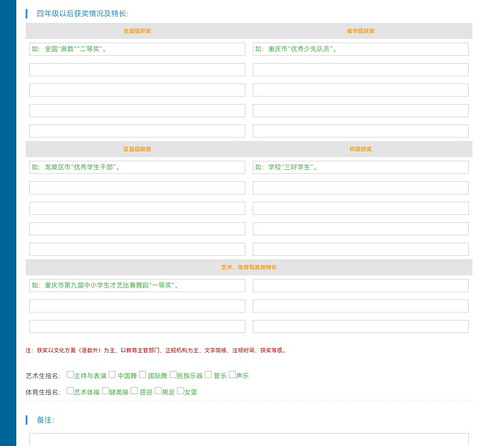Viewport: 480px width, 446px height.
Task: Click last input under 校级获奖
Action: point(360,249)
